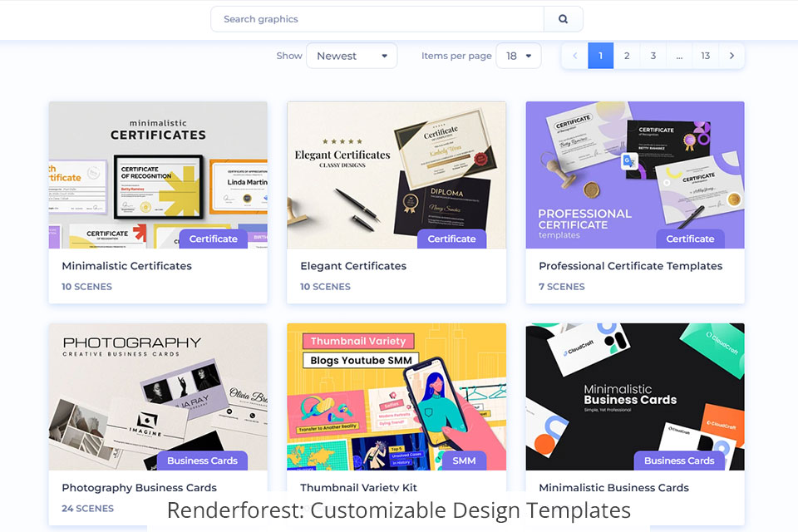Open Photography Business Cards thumbnail

tap(158, 397)
